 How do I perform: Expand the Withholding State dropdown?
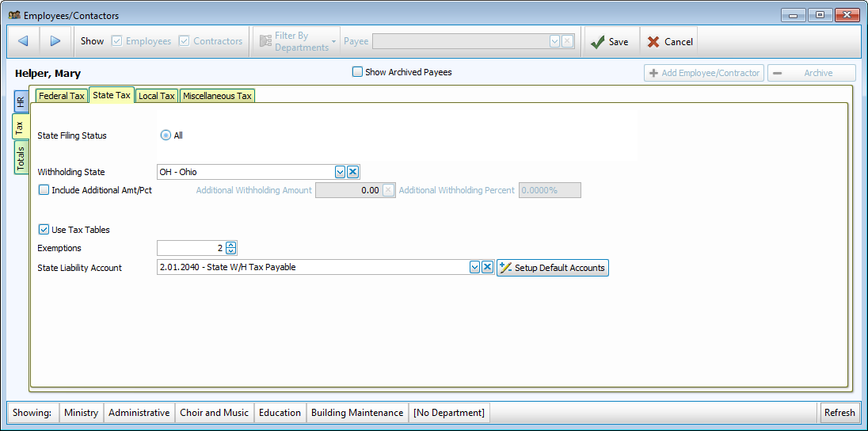pos(340,172)
